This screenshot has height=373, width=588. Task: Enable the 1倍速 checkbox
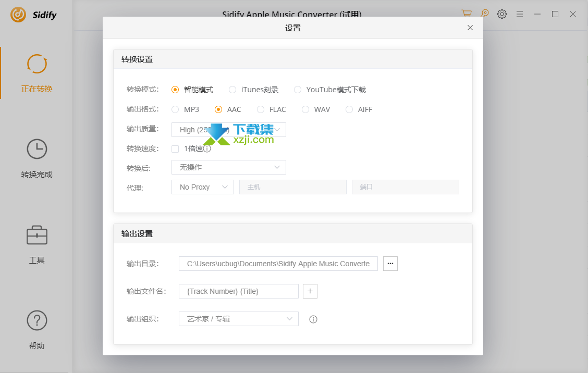(x=175, y=149)
